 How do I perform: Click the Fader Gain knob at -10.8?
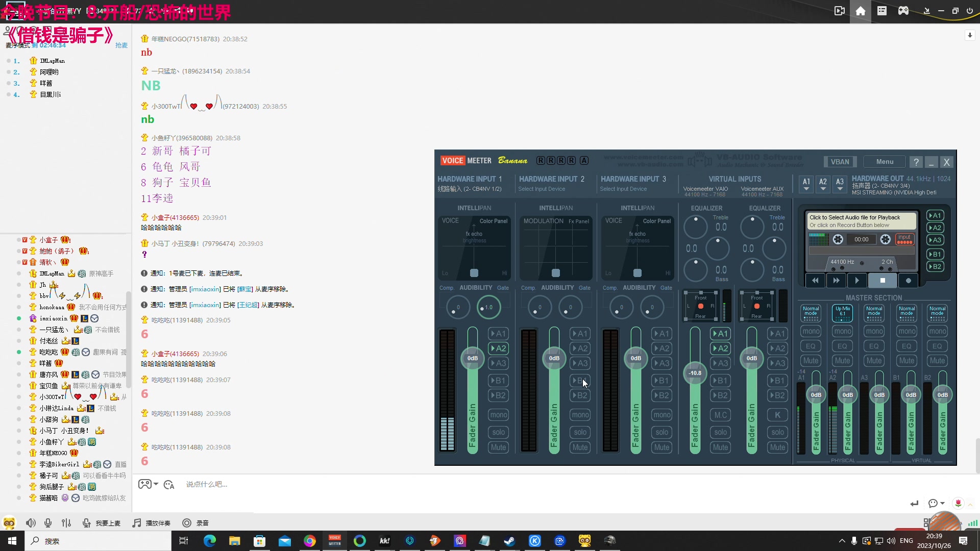tap(695, 373)
